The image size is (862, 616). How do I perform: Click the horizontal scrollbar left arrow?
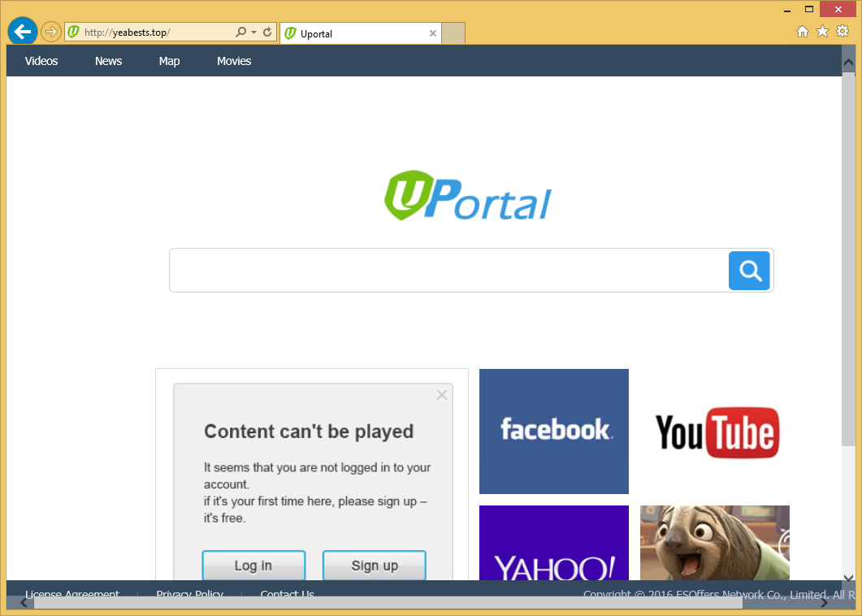[x=24, y=603]
